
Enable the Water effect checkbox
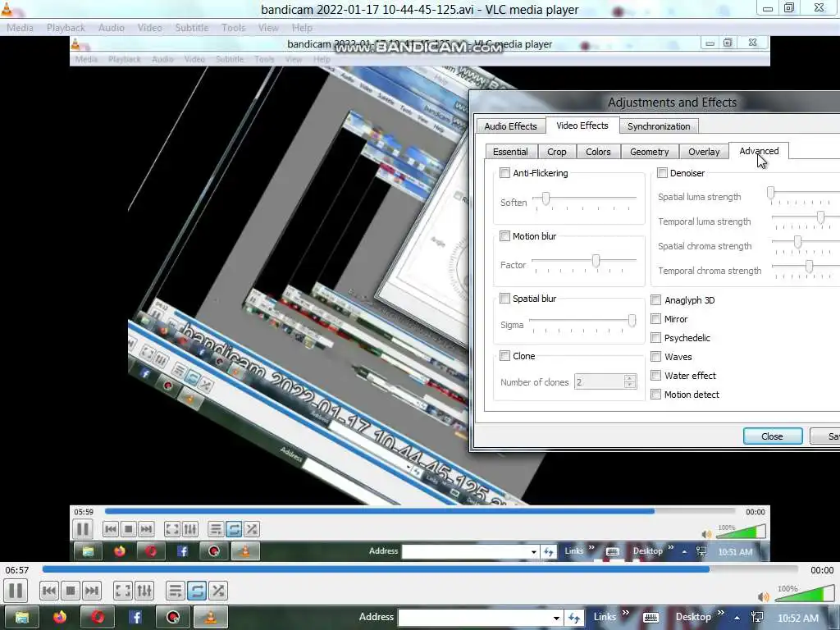[655, 375]
